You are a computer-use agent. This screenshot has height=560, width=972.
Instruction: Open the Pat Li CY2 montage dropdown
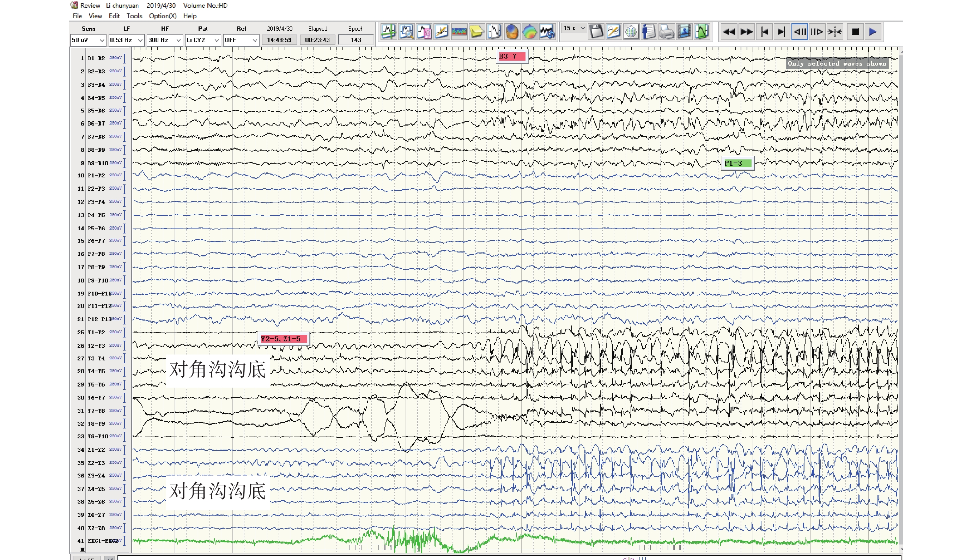pyautogui.click(x=203, y=40)
